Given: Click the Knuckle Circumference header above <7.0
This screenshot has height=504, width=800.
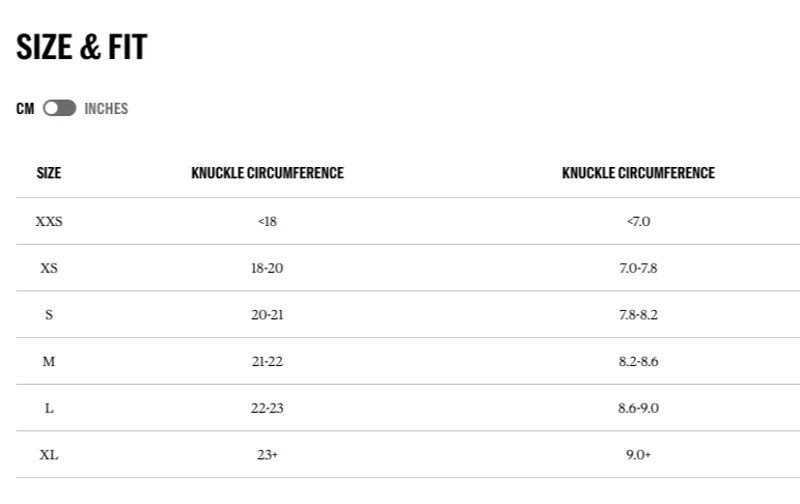Looking at the screenshot, I should click(638, 173).
